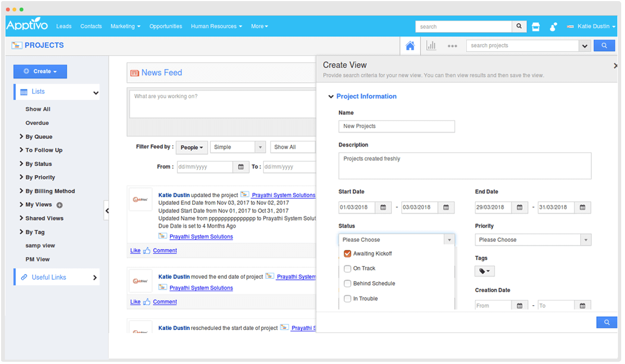This screenshot has width=625, height=364.
Task: Collapse the Project Information section
Action: pos(330,97)
